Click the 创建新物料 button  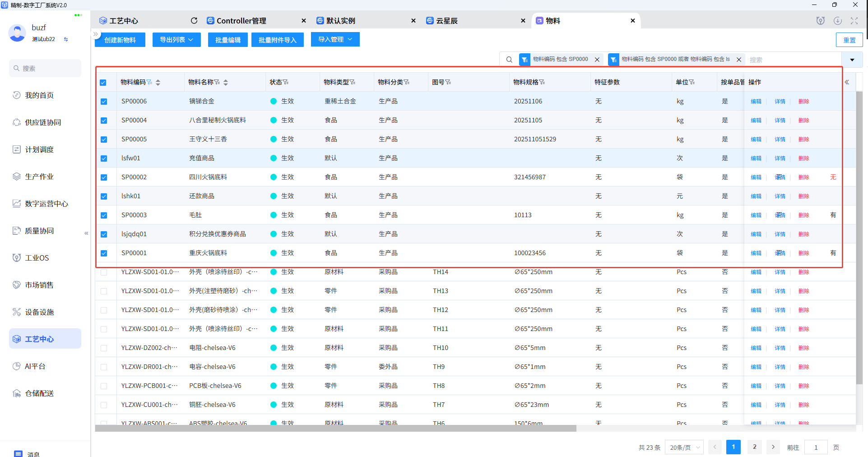point(120,40)
